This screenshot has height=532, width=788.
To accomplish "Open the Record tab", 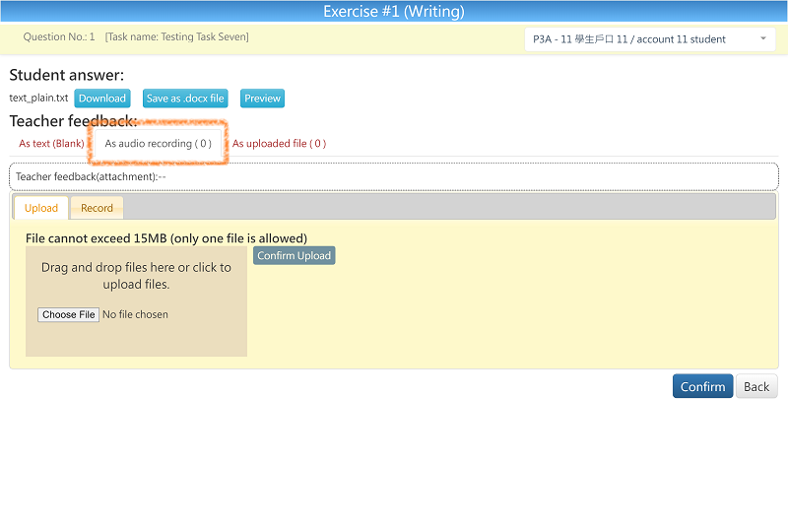I will 97,208.
